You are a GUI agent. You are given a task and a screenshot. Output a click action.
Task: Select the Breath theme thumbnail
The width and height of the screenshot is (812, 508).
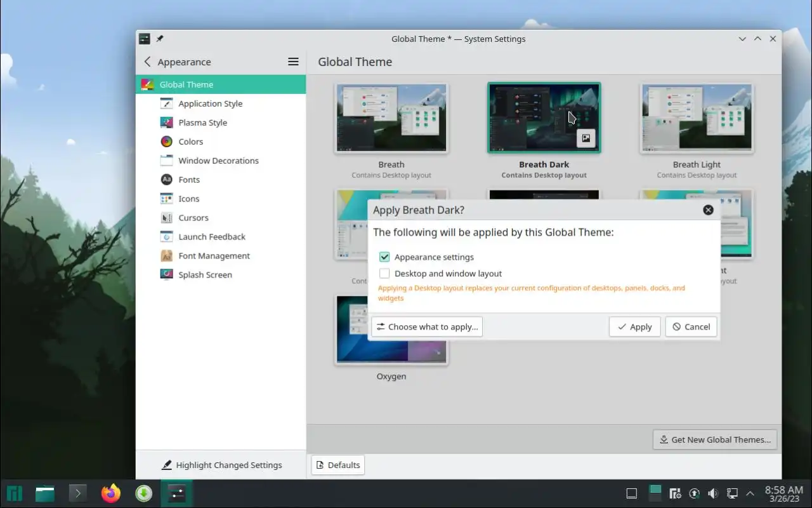click(x=391, y=118)
